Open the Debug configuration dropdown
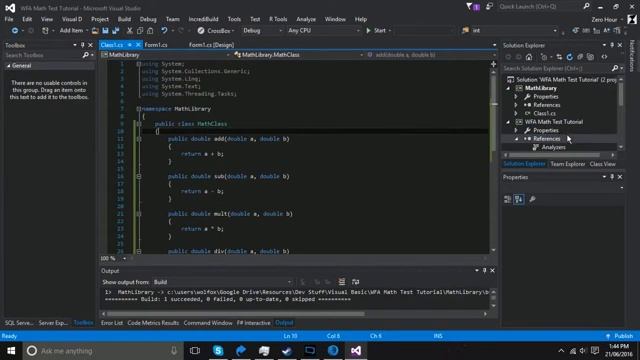The width and height of the screenshot is (640, 360). coord(262,31)
